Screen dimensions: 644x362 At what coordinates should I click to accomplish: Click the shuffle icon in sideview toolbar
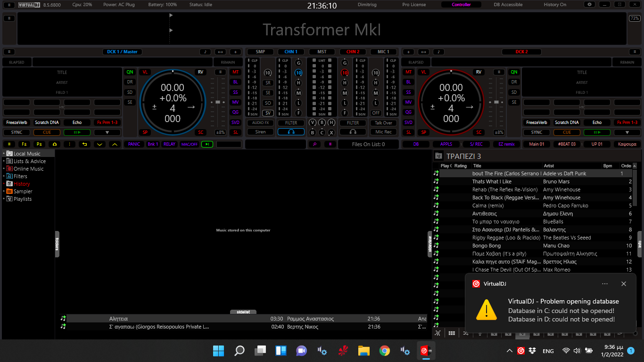tap(465, 333)
